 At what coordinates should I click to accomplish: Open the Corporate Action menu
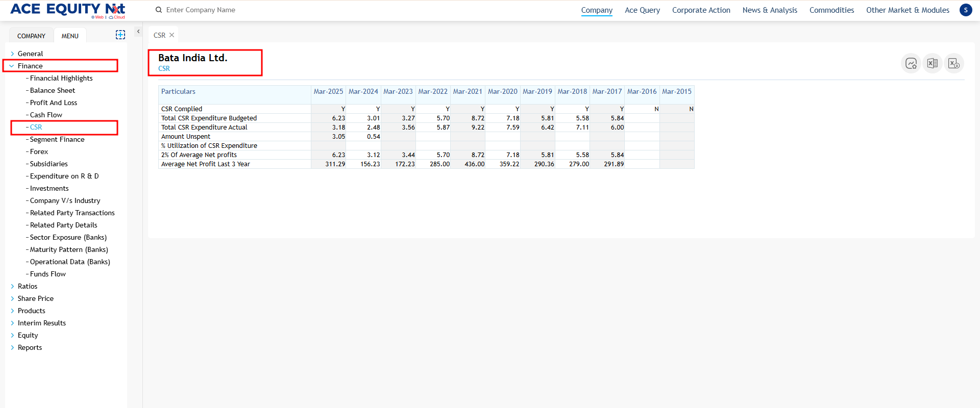pos(701,10)
